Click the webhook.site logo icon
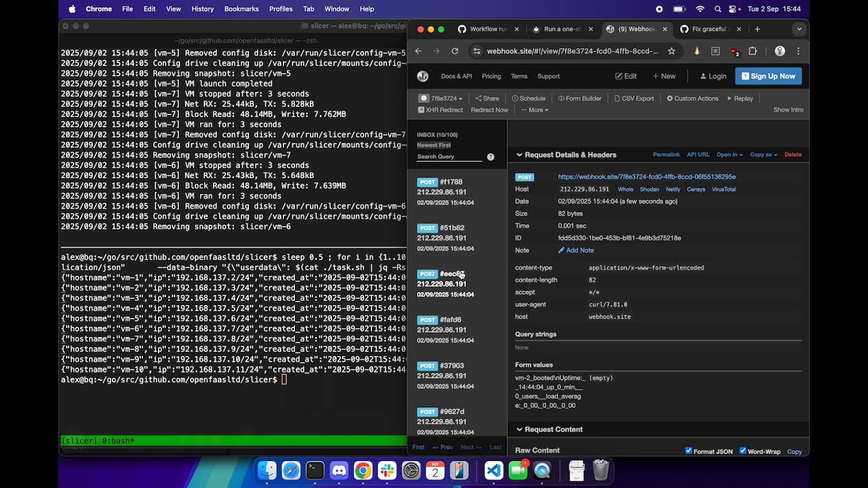This screenshot has height=488, width=868. point(422,76)
